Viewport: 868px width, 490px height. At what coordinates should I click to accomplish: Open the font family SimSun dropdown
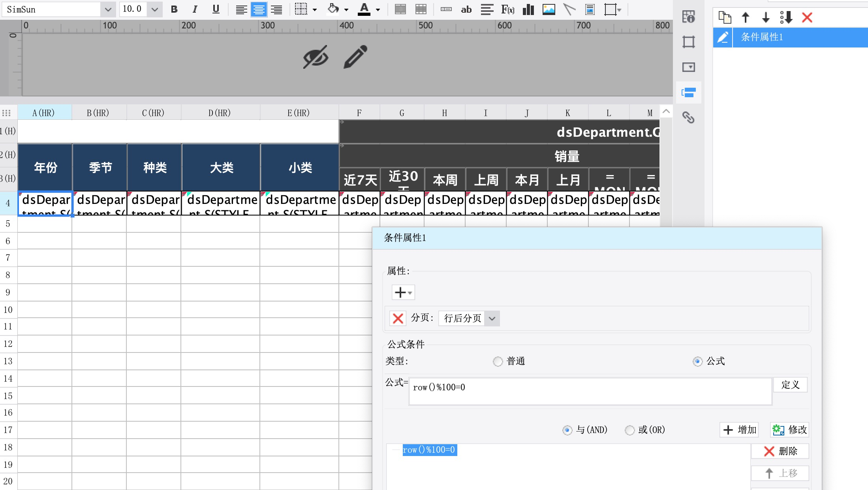pos(108,9)
